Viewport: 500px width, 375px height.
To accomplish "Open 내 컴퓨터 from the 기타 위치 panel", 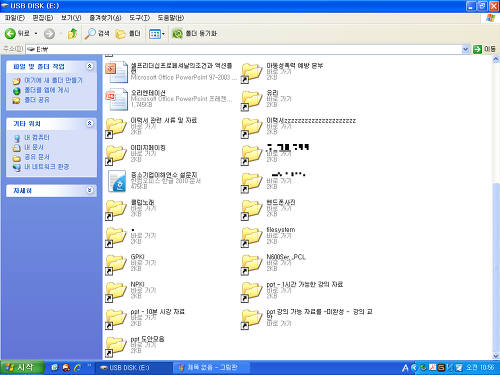I will (37, 137).
